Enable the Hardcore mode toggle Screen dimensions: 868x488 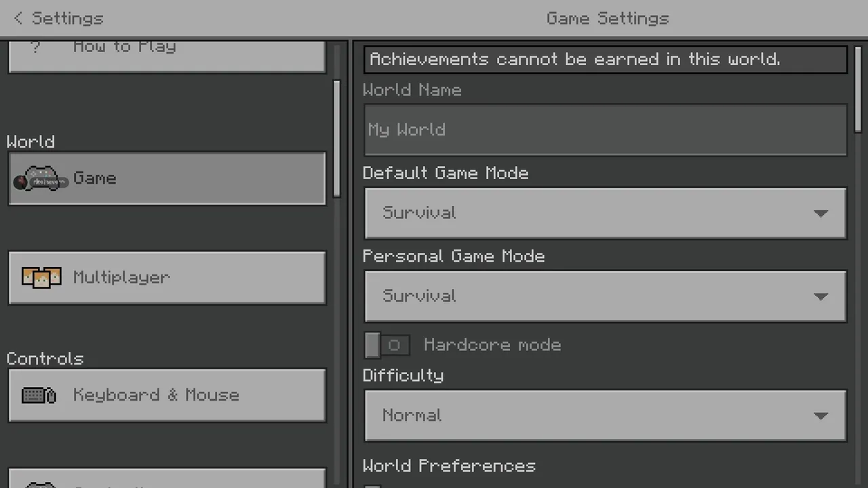(x=387, y=345)
